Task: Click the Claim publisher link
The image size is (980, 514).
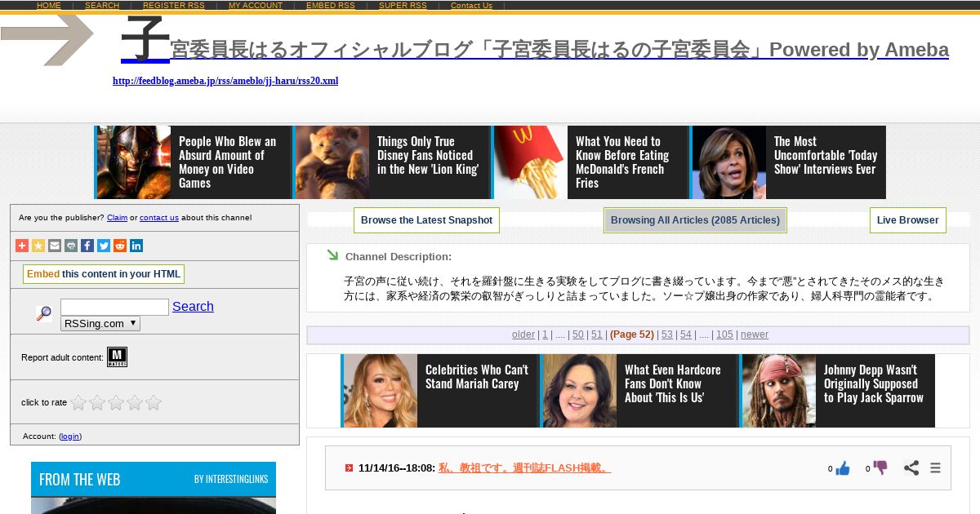Action: [x=117, y=218]
